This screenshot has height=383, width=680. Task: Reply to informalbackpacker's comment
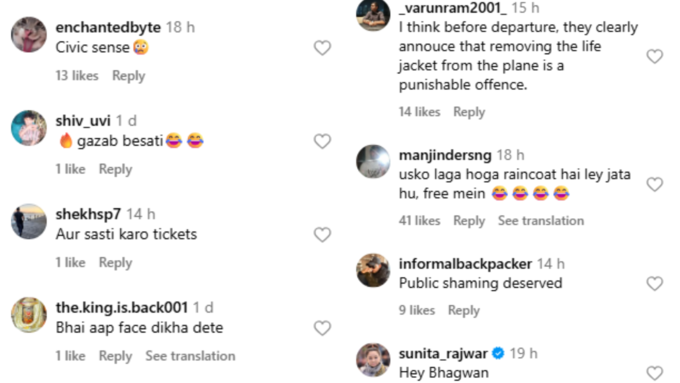pyautogui.click(x=464, y=311)
